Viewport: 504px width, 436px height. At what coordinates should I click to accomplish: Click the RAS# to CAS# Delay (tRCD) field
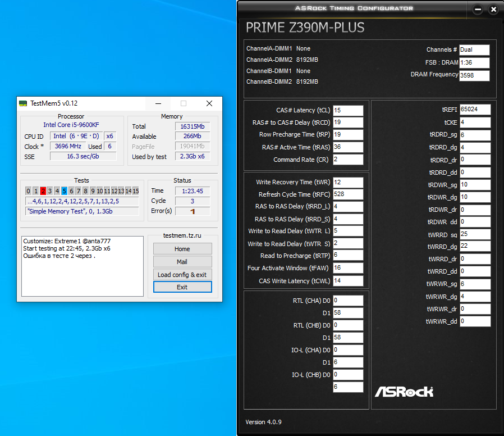click(x=348, y=122)
